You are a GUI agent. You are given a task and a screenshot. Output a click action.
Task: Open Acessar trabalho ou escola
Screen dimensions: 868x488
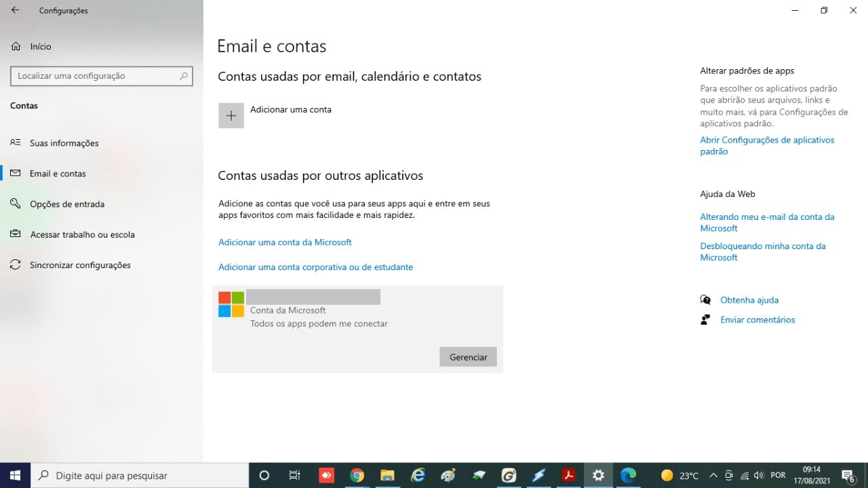pyautogui.click(x=82, y=235)
